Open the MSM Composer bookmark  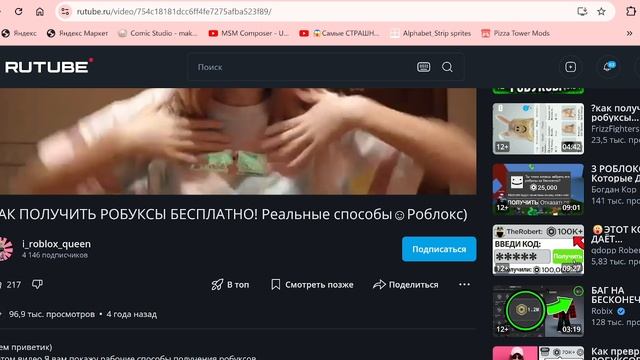[248, 33]
